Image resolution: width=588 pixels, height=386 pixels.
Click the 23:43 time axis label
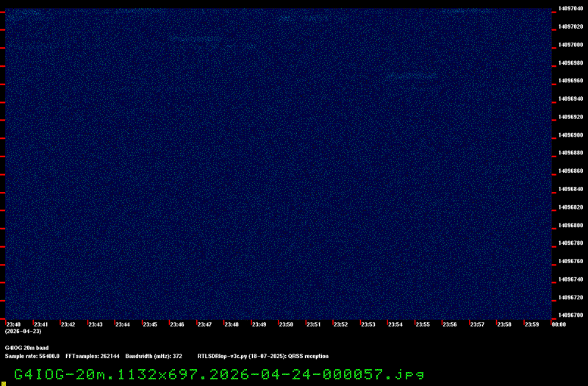tap(96, 324)
